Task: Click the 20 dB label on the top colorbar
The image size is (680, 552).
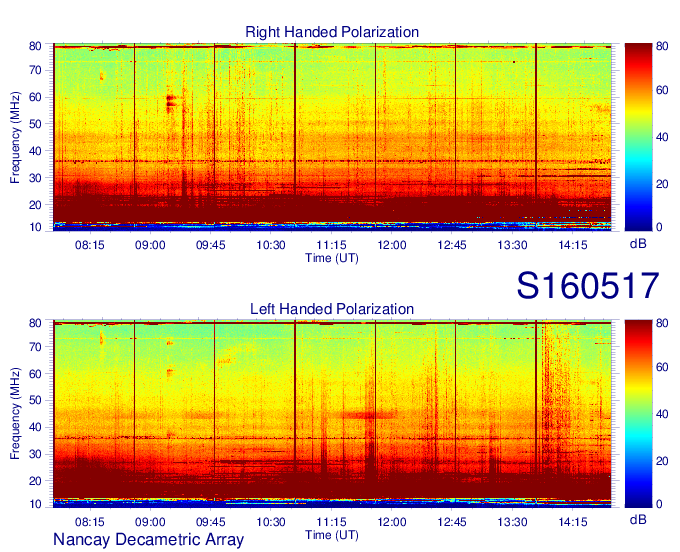Action: pos(662,184)
